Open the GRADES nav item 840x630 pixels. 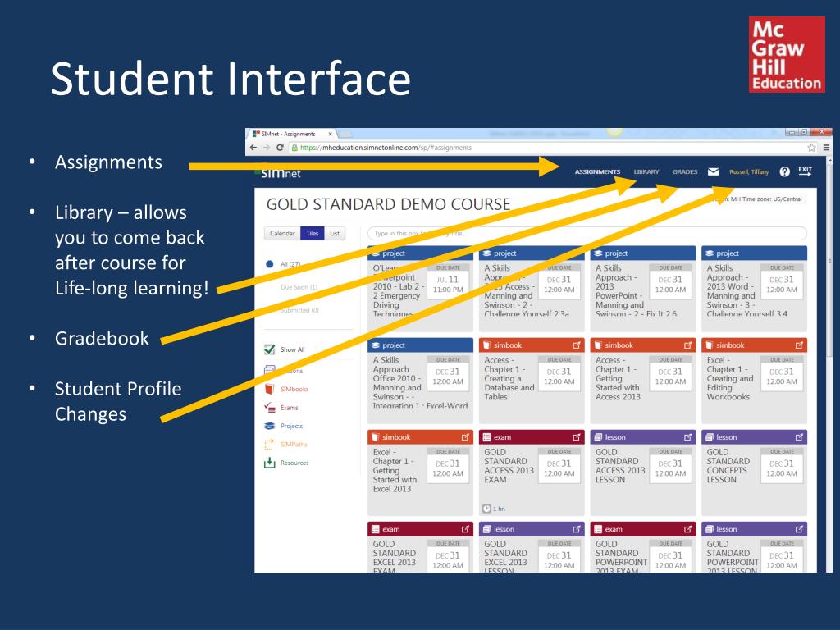pyautogui.click(x=685, y=172)
